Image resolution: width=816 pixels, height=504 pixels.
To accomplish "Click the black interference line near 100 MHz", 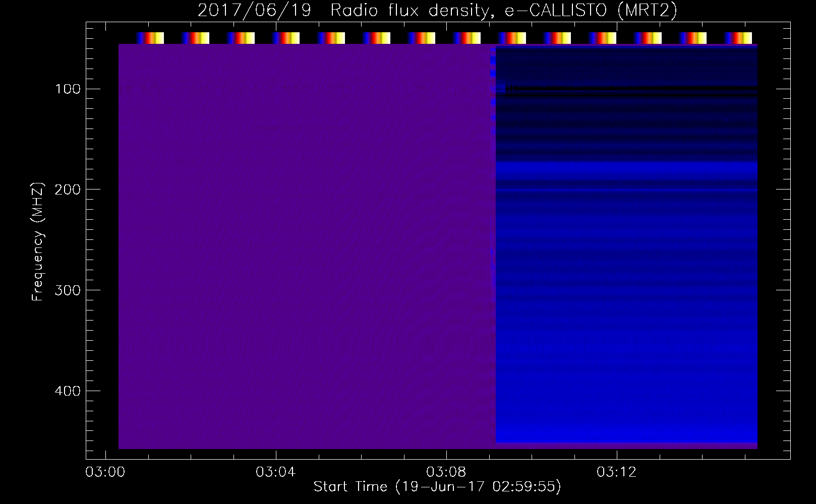I will coord(630,89).
